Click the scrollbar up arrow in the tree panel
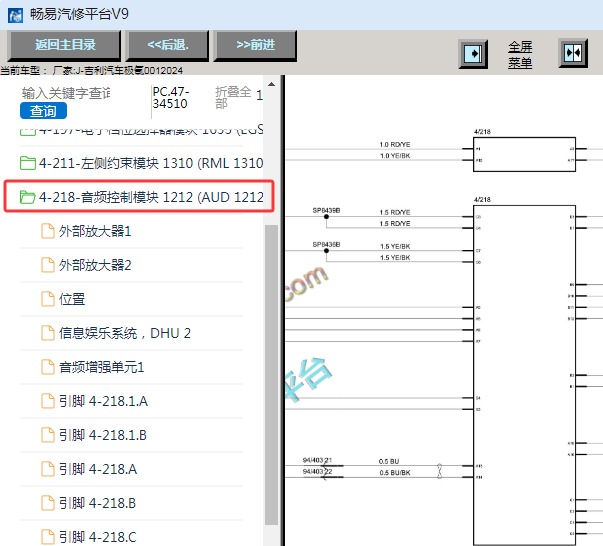This screenshot has height=546, width=603. pyautogui.click(x=272, y=84)
